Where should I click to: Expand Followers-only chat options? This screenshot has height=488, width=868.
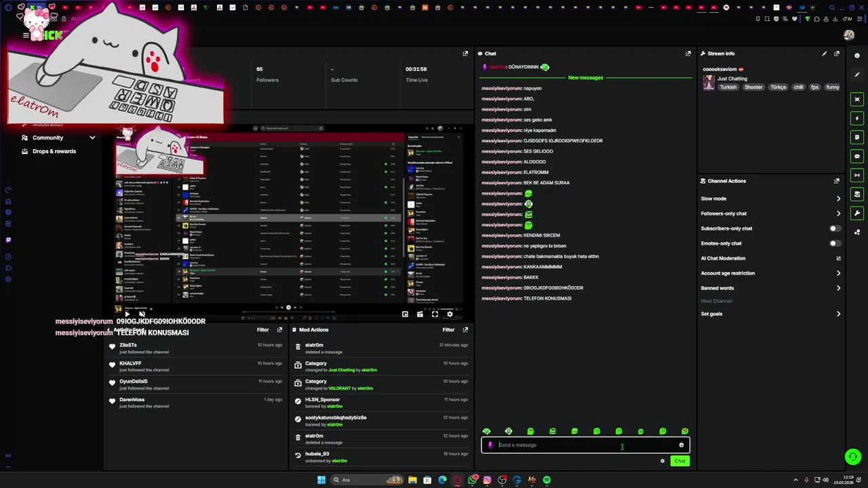tap(838, 213)
